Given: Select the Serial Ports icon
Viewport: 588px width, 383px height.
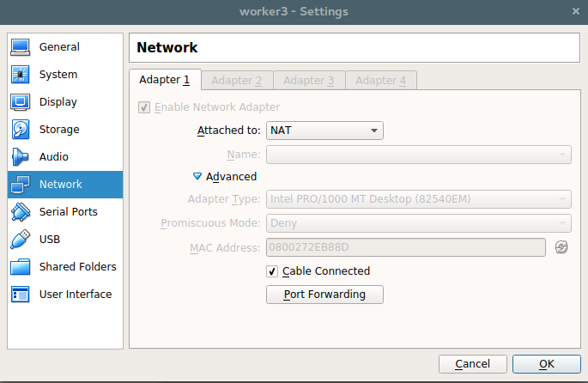Looking at the screenshot, I should 21,211.
